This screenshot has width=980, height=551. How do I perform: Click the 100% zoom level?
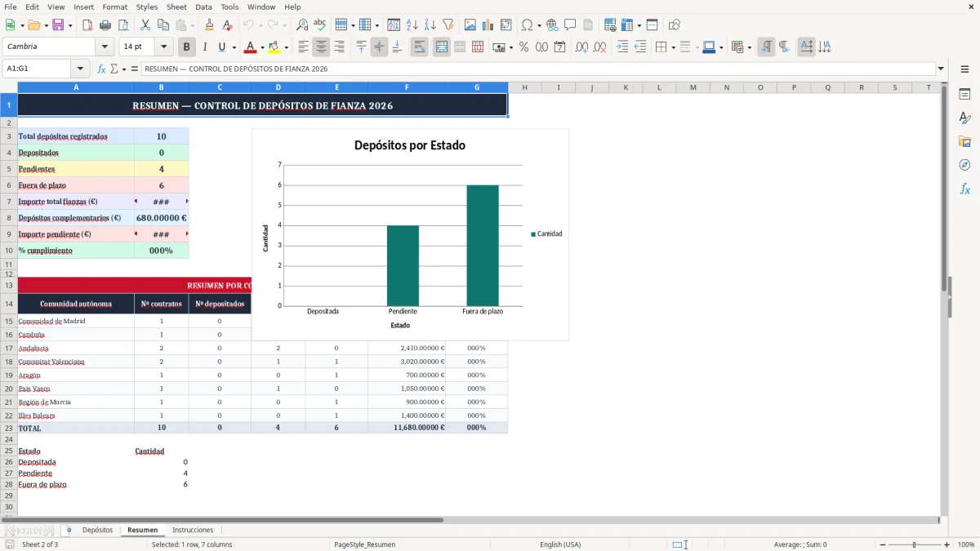coord(965,544)
